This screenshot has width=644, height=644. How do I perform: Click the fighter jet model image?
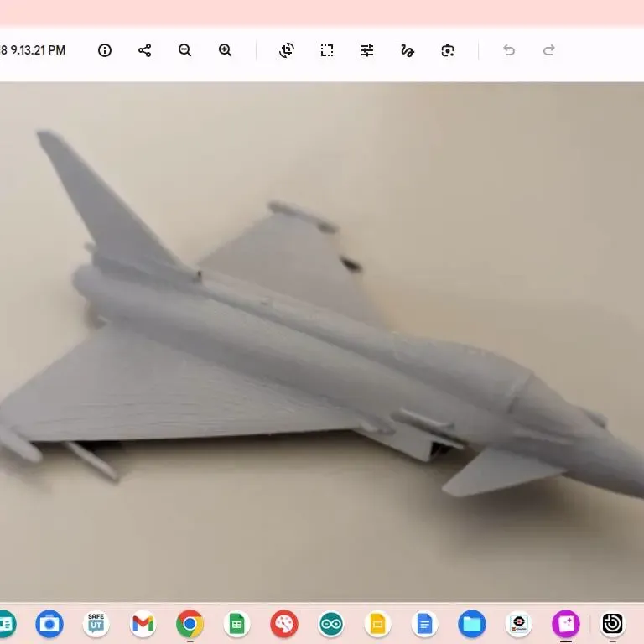pyautogui.click(x=322, y=342)
